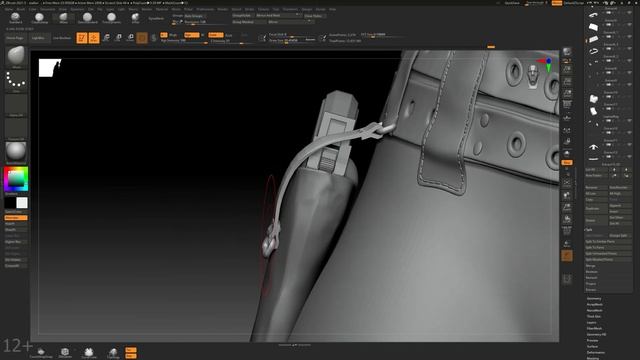Click the QuickSave button
The height and width of the screenshot is (360, 640).
(x=512, y=3)
